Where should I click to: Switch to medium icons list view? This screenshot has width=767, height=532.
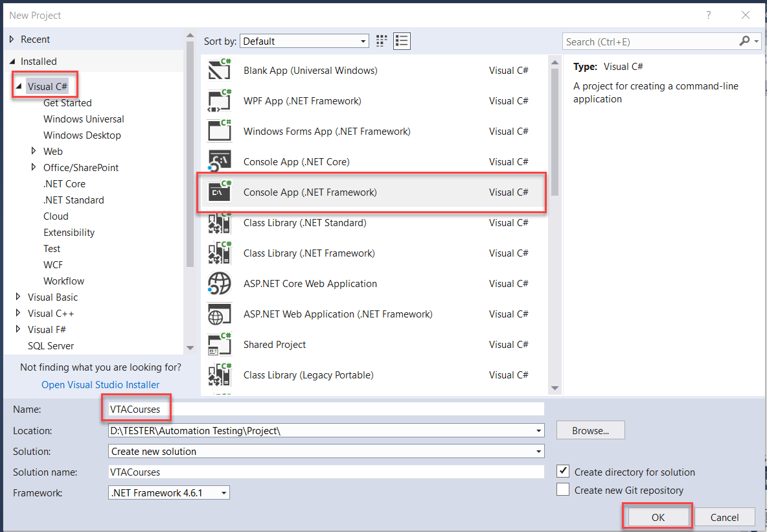click(x=402, y=41)
